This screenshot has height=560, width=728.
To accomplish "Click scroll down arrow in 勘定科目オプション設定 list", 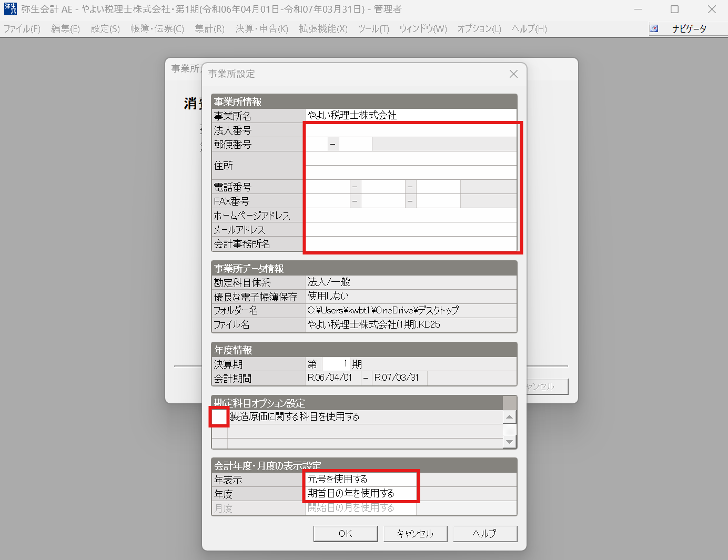I will click(x=509, y=442).
